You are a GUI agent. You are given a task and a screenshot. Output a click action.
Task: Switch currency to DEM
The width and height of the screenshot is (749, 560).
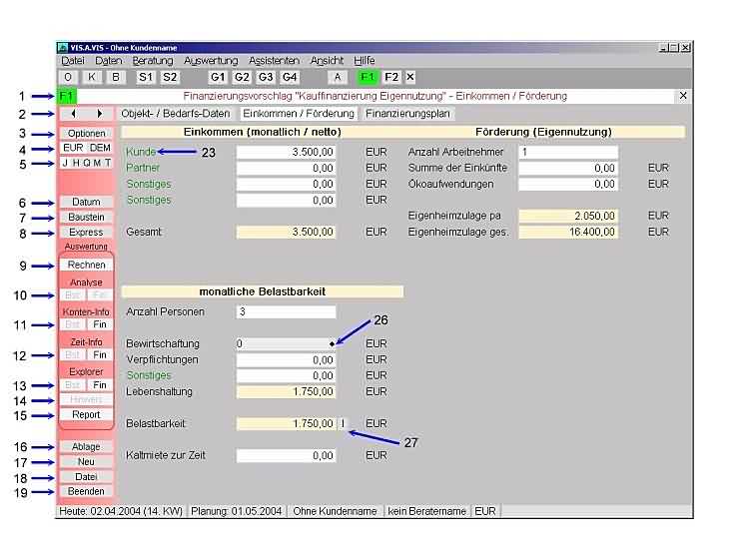[x=100, y=148]
